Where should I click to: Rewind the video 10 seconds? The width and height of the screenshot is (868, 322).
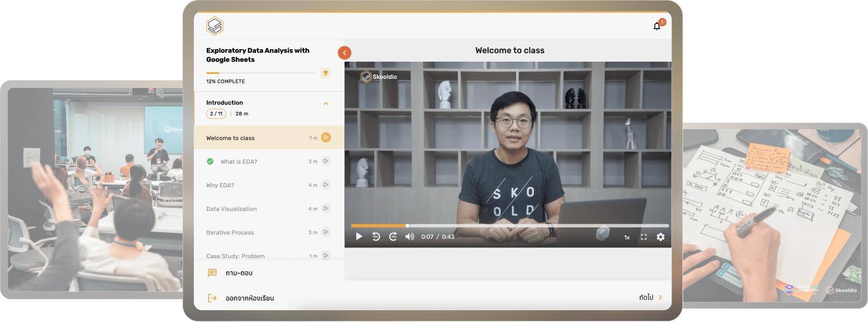coord(376,237)
